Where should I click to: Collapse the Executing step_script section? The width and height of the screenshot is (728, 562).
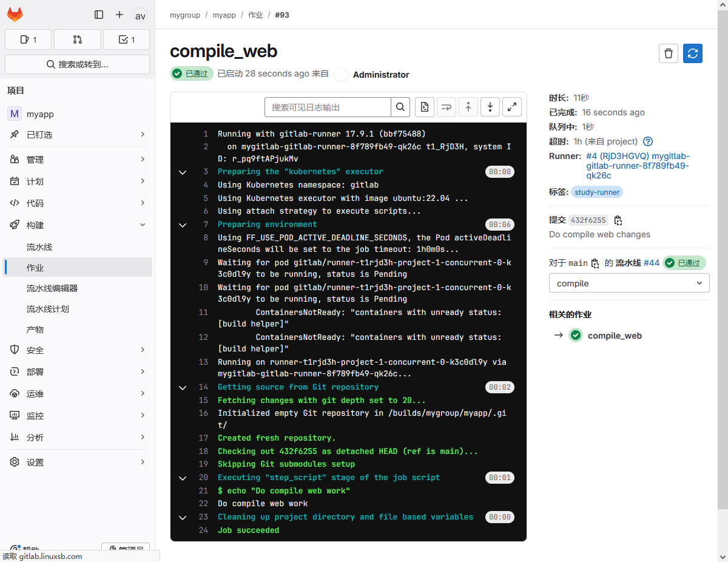[x=182, y=478]
